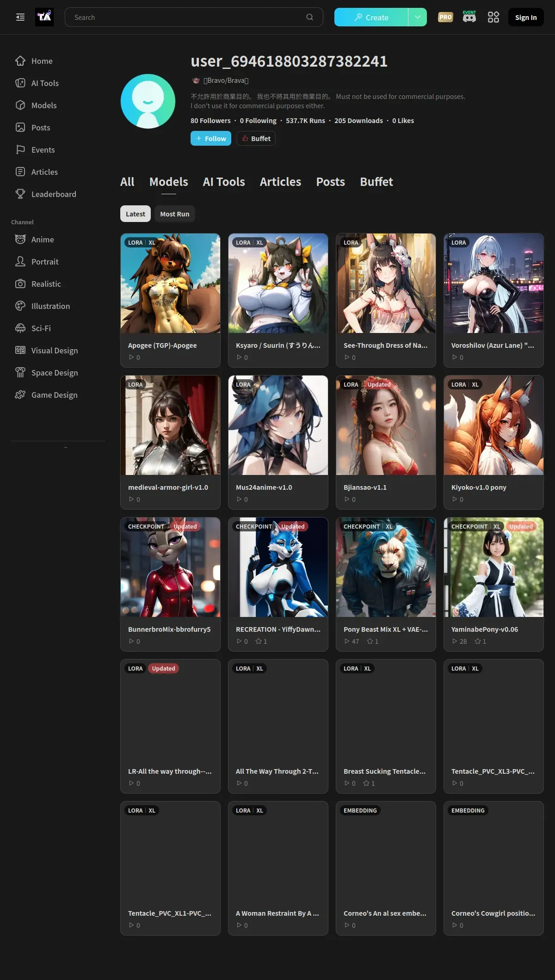Switch to the Posts tab

(x=331, y=182)
